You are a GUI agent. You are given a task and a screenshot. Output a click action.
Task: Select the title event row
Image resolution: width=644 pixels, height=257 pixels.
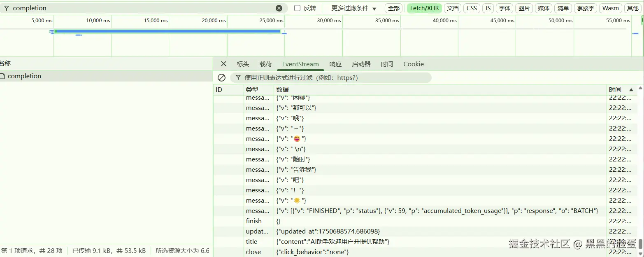tap(425, 242)
